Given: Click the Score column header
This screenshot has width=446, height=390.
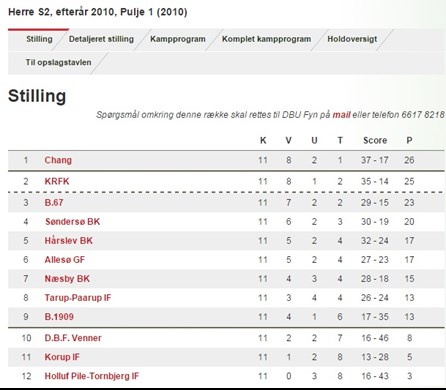Looking at the screenshot, I should pyautogui.click(x=375, y=140).
